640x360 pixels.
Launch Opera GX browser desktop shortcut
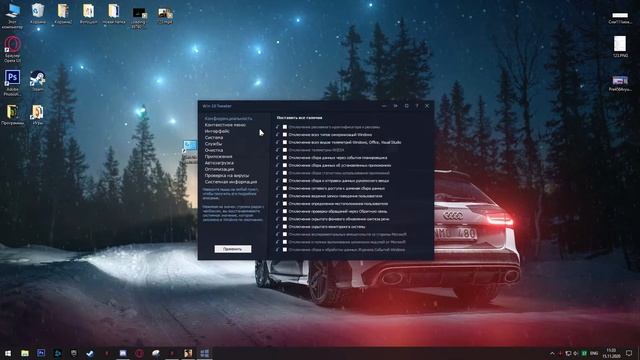click(12, 49)
